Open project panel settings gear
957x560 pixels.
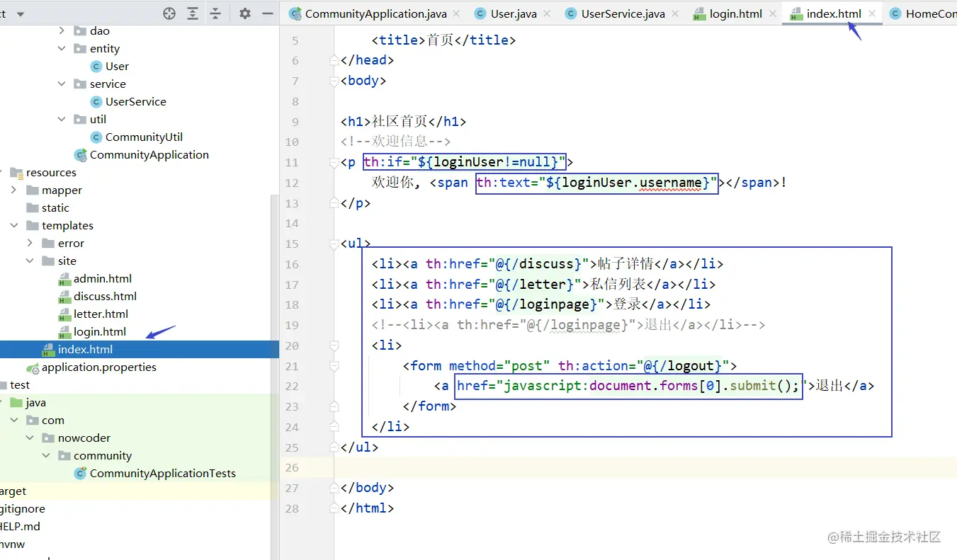245,13
